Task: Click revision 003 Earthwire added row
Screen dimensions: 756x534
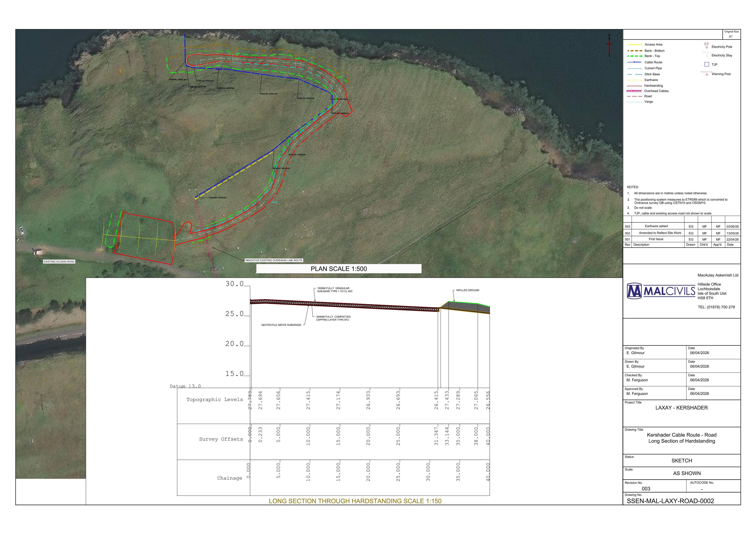Action: tap(682, 226)
